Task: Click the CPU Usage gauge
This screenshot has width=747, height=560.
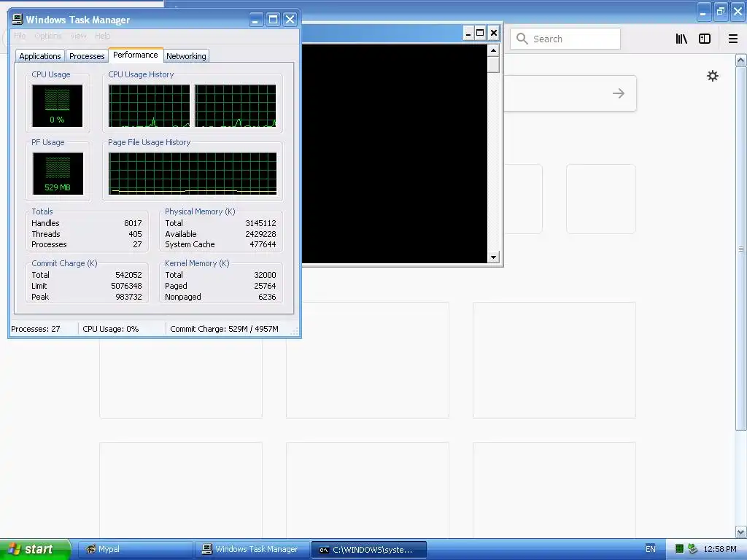Action: 57,106
